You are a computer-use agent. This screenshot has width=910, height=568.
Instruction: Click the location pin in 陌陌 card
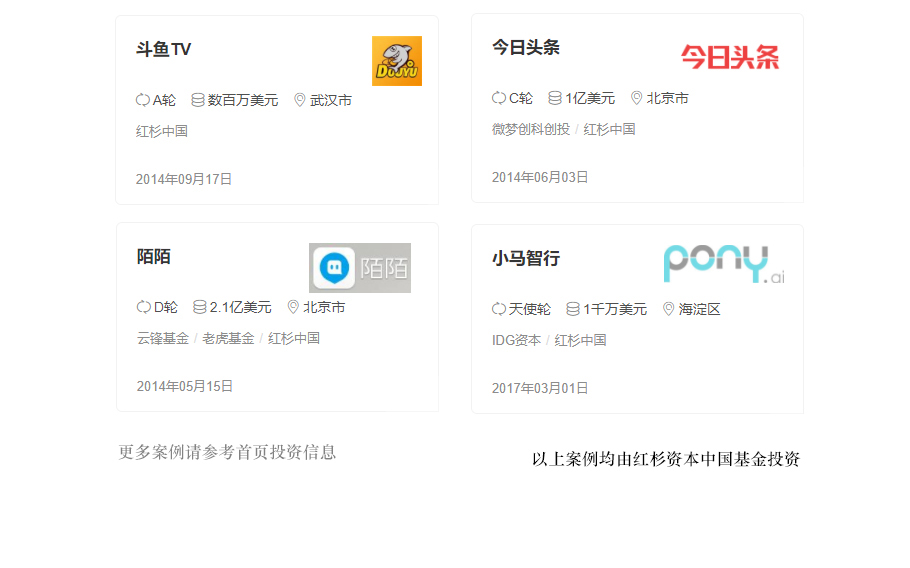pyautogui.click(x=293, y=307)
